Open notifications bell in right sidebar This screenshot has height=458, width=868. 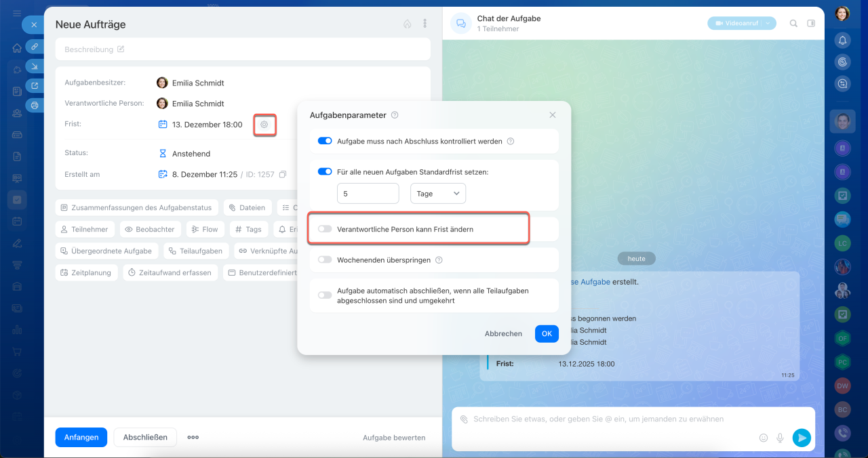click(x=842, y=40)
